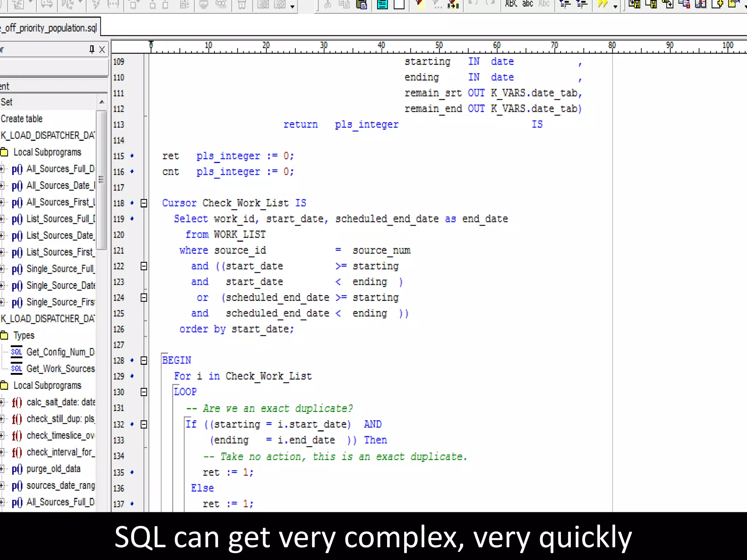The image size is (747, 560).
Task: Collapse the Cursor Check_Work_List fold on line 118
Action: click(x=144, y=203)
